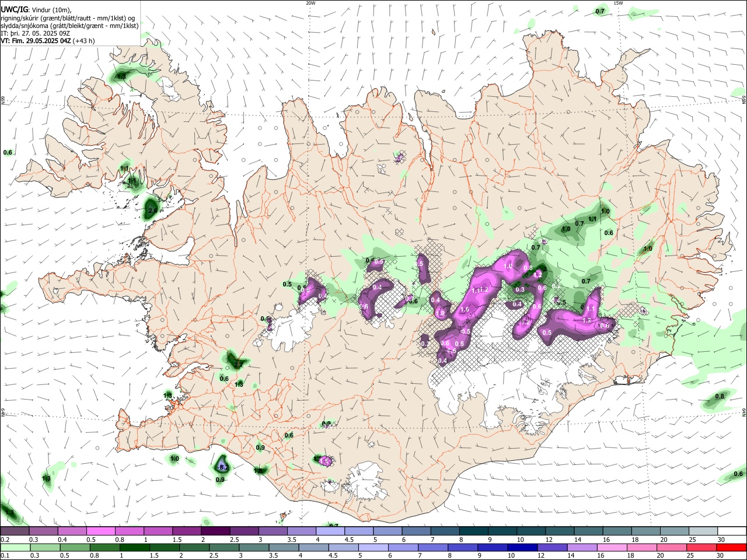Pick the upper legend swatch labeled 3.5
The width and height of the screenshot is (747, 560).
pos(302,531)
